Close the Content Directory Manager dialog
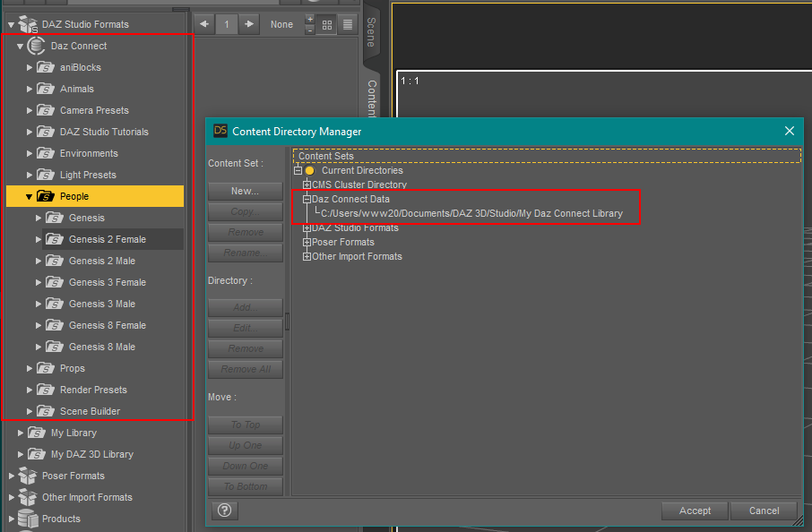The height and width of the screenshot is (532, 812). pyautogui.click(x=790, y=131)
